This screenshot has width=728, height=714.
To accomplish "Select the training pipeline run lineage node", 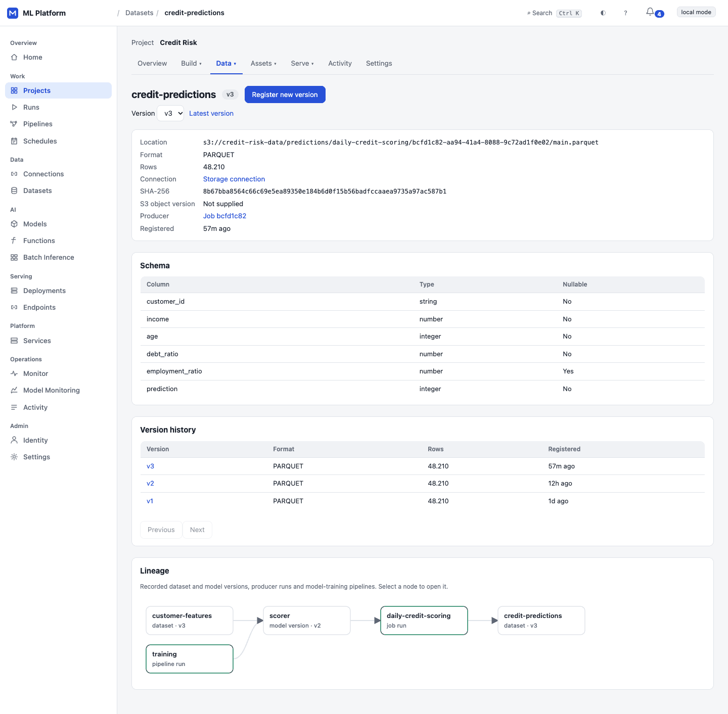I will (190, 659).
